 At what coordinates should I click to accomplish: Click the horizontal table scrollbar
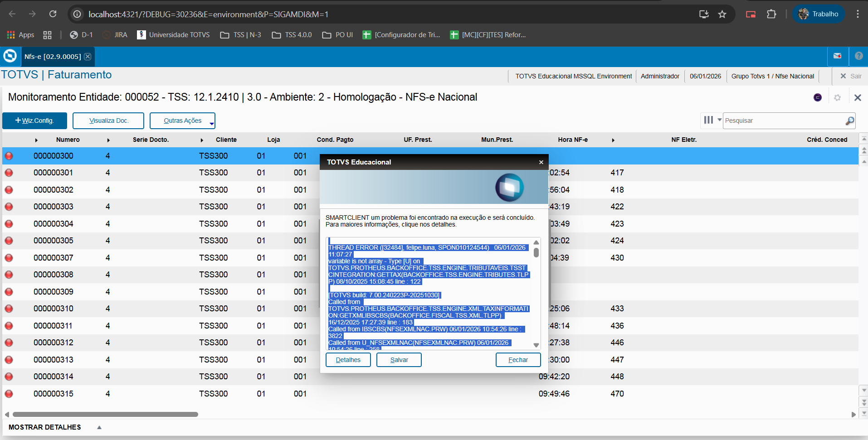click(105, 414)
